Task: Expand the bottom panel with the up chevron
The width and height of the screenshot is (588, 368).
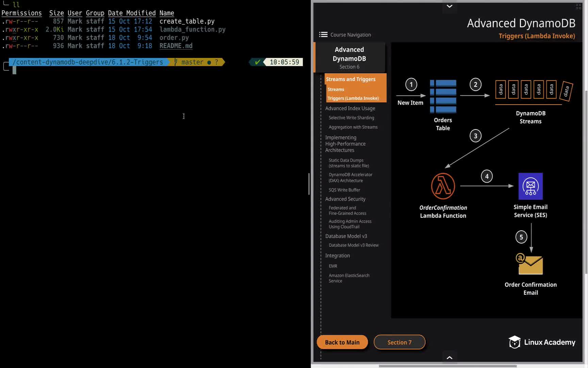Action: pos(450,357)
